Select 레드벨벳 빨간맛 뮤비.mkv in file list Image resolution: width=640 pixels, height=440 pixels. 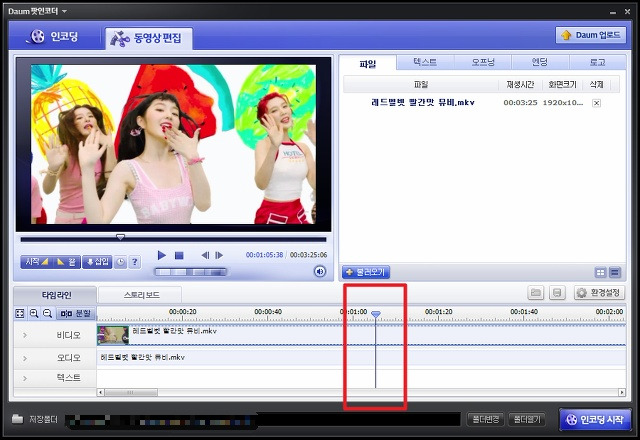click(x=423, y=102)
